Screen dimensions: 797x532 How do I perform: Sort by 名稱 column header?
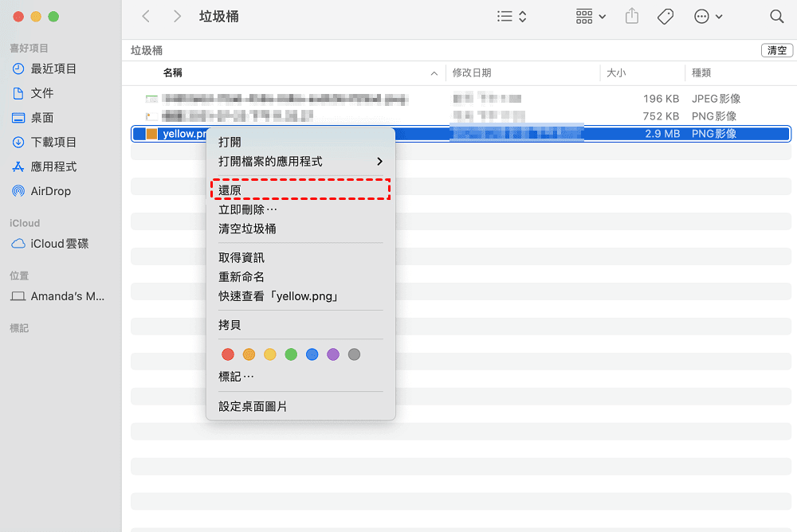[172, 72]
